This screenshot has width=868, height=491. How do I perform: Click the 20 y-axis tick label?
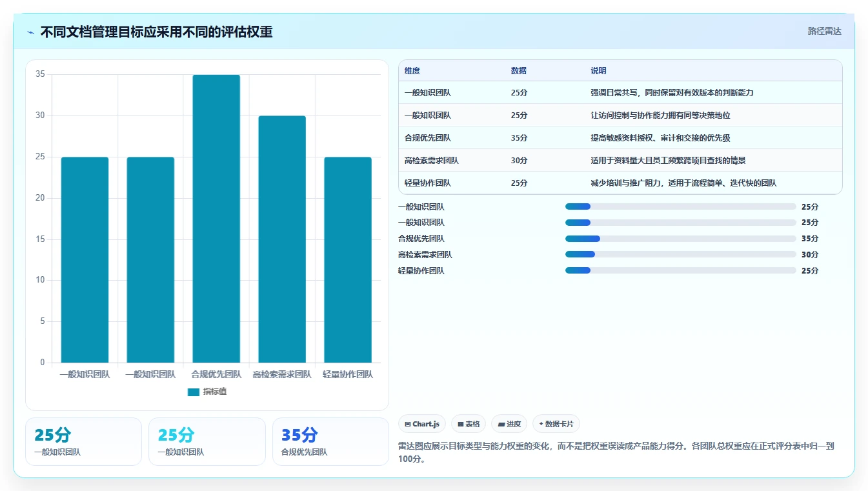tap(40, 198)
